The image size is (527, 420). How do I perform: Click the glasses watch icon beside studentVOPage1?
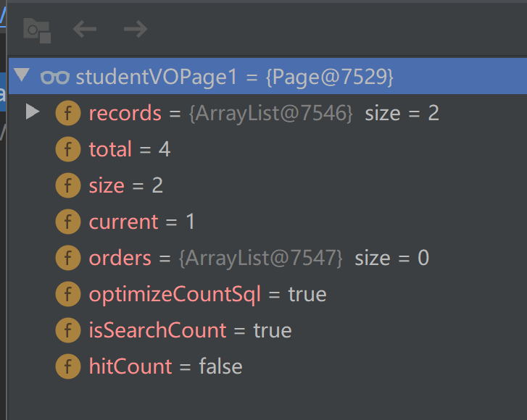[x=54, y=77]
